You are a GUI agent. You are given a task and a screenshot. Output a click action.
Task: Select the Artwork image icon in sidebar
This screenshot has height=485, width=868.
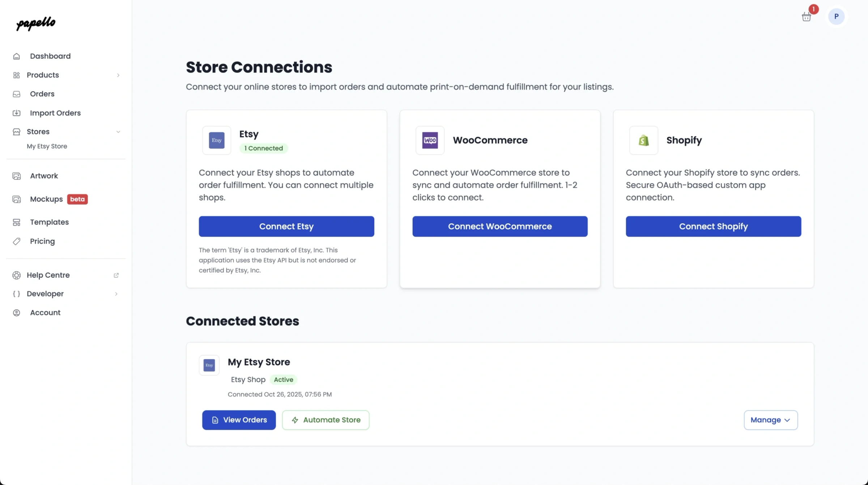(17, 176)
